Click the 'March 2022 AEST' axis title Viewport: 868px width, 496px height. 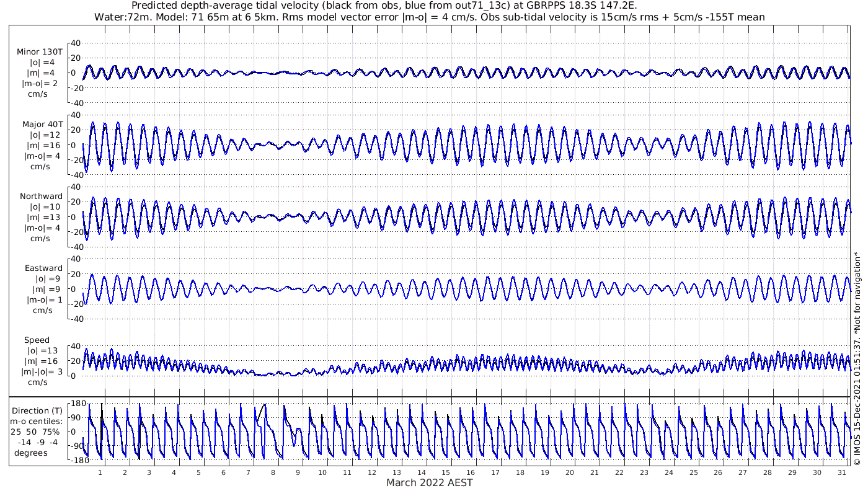click(430, 482)
